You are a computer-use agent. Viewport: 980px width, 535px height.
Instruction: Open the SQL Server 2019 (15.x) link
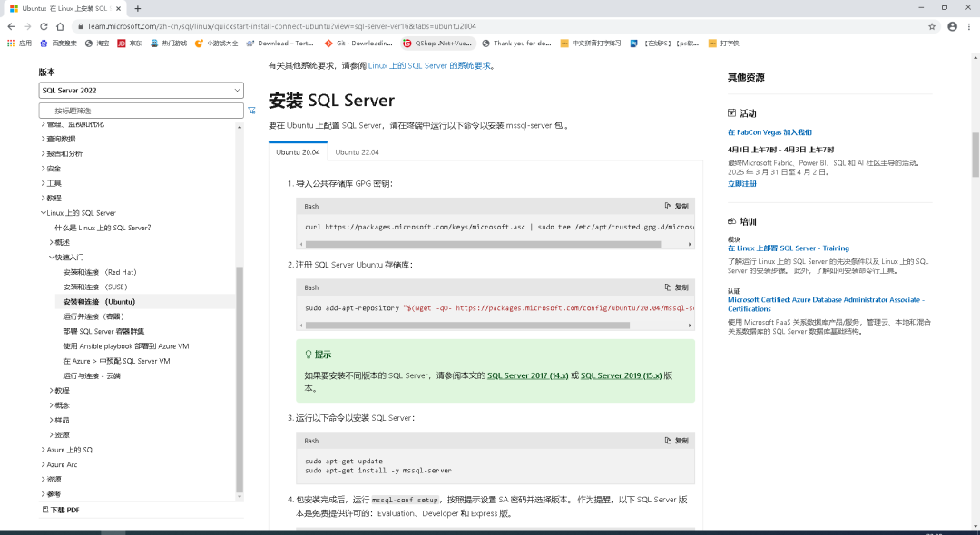[x=622, y=375]
